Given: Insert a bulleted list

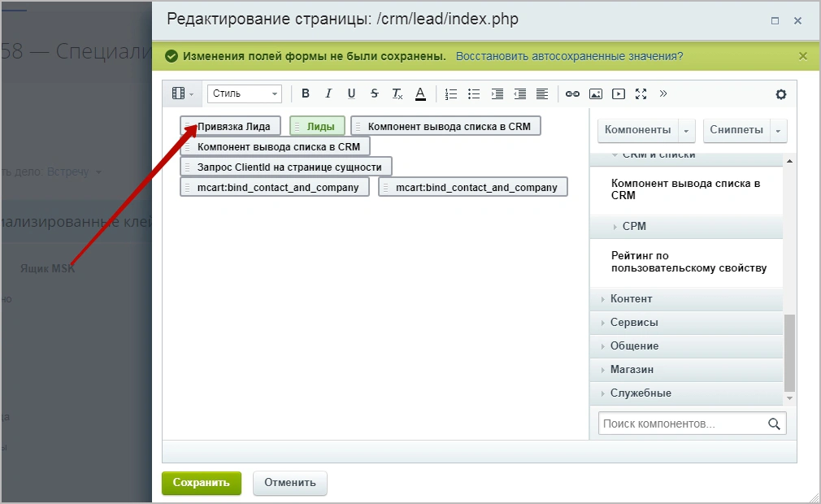Looking at the screenshot, I should tap(474, 93).
